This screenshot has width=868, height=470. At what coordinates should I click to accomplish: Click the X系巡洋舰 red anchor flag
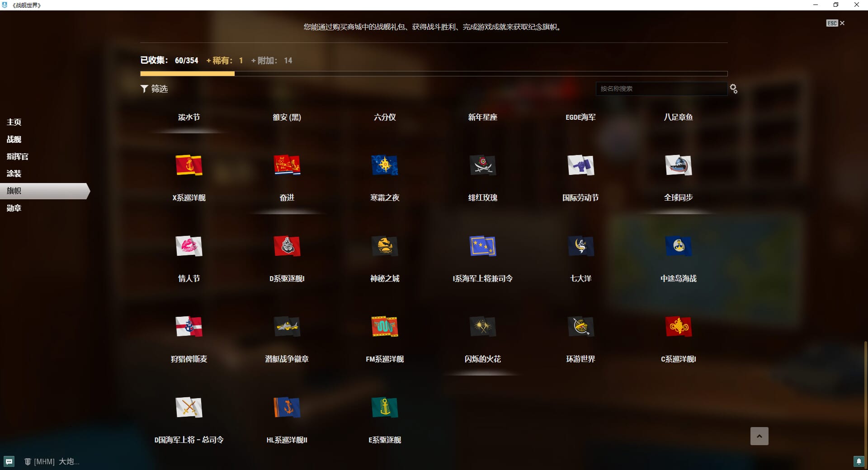click(189, 165)
